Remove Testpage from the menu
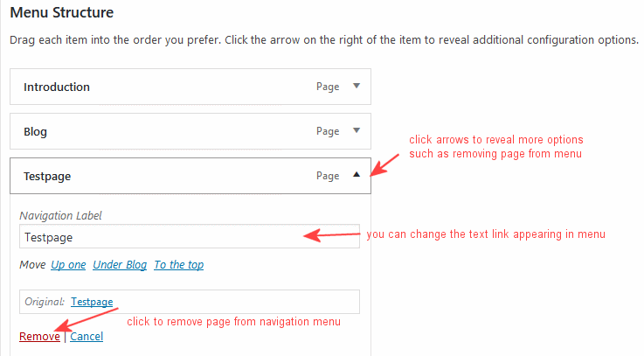 [39, 336]
